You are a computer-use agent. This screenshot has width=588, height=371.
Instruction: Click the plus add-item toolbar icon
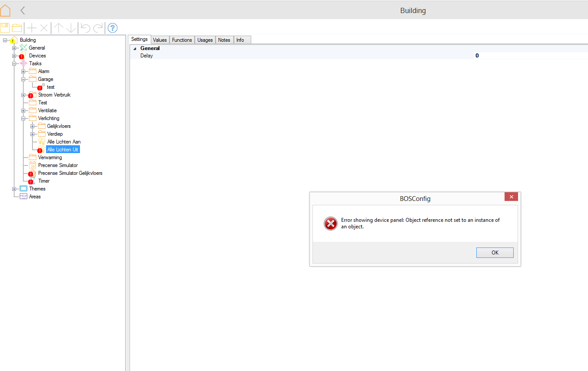click(x=32, y=28)
